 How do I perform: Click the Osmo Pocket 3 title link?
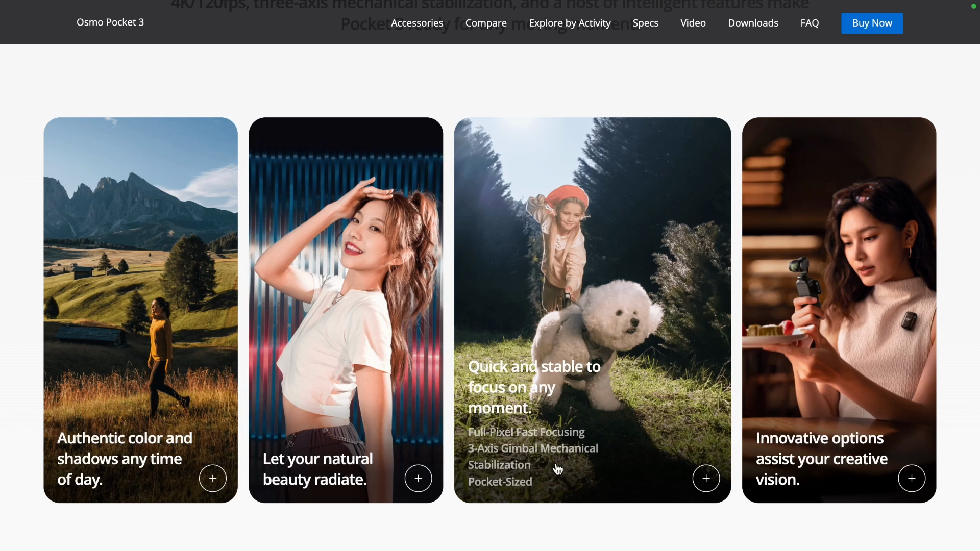[x=110, y=22]
